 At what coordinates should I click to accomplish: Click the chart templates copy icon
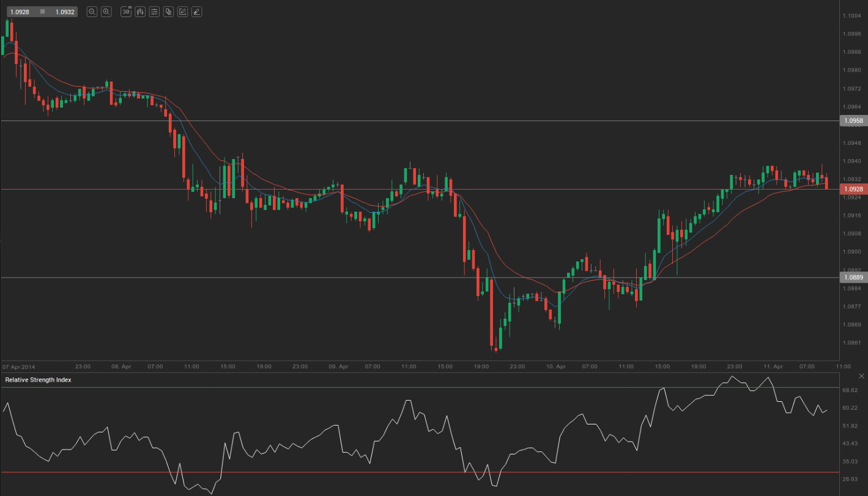168,12
